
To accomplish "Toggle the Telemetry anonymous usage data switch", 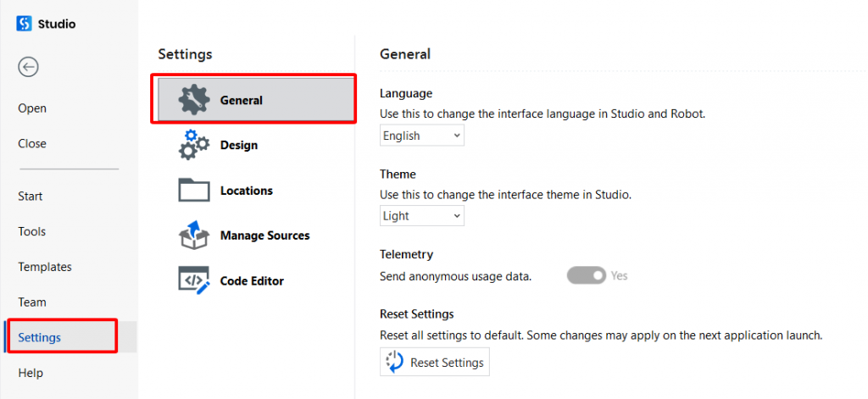I will click(587, 275).
